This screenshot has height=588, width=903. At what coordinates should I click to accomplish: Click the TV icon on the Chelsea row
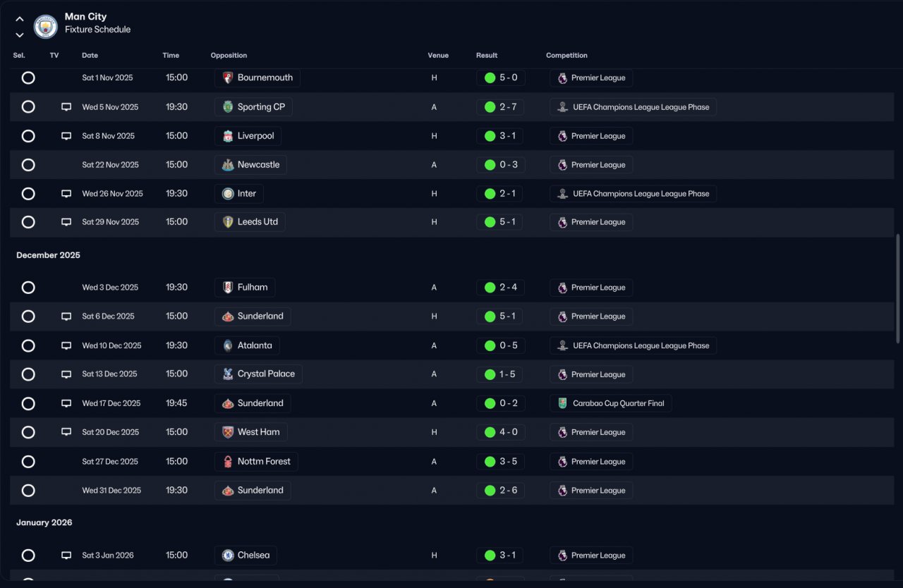(66, 556)
